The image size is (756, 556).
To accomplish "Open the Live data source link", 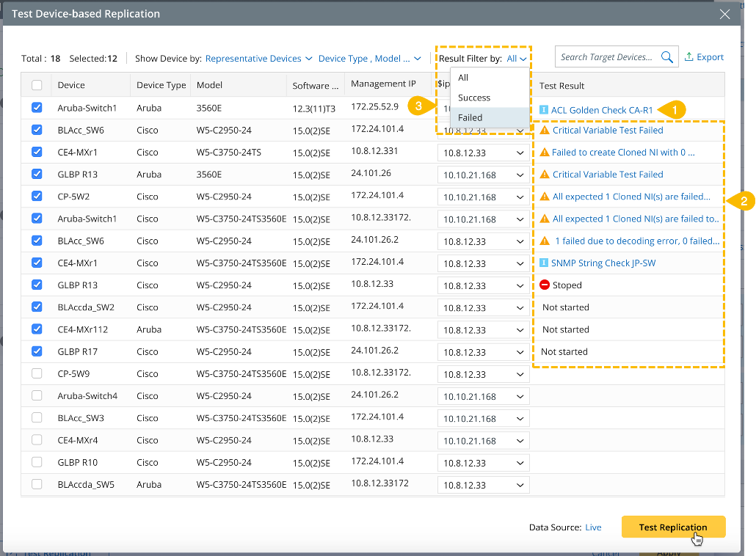I will pos(593,527).
